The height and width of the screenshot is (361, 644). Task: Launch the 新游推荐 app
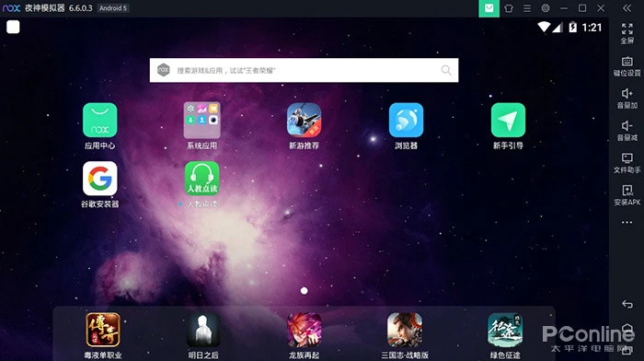[x=304, y=120]
